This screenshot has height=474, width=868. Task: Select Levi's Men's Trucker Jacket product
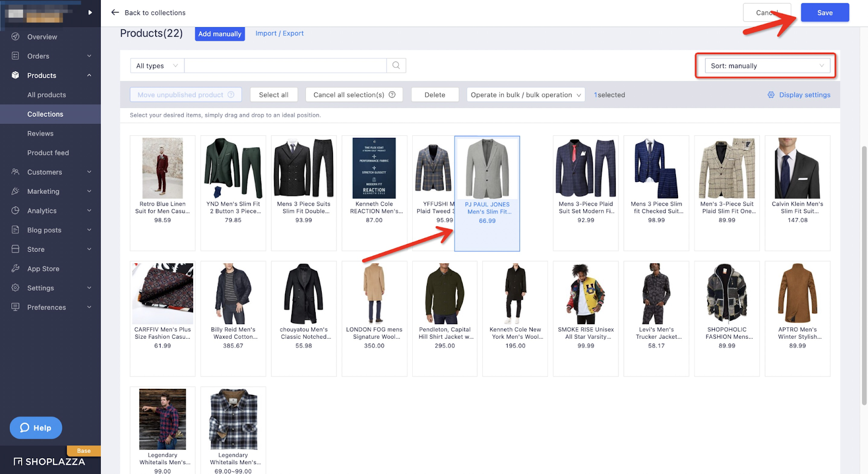(x=656, y=319)
